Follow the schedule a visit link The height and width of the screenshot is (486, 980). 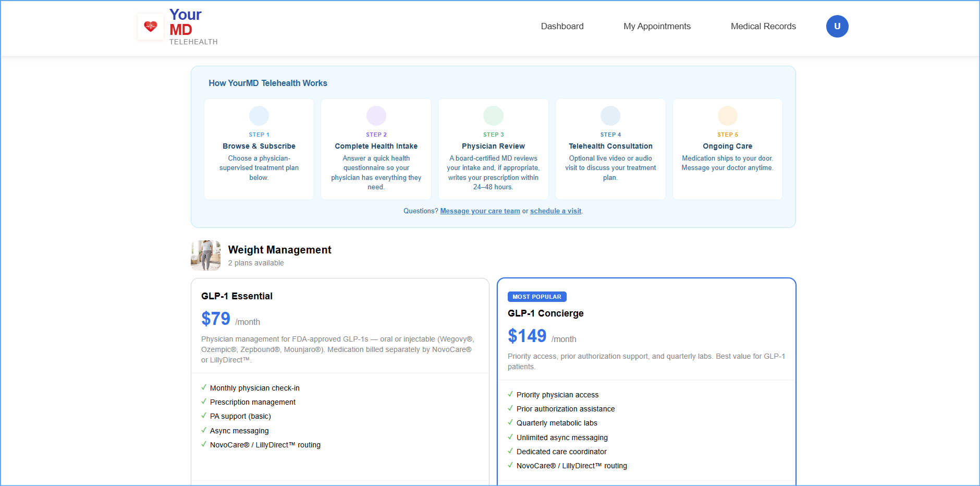556,211
